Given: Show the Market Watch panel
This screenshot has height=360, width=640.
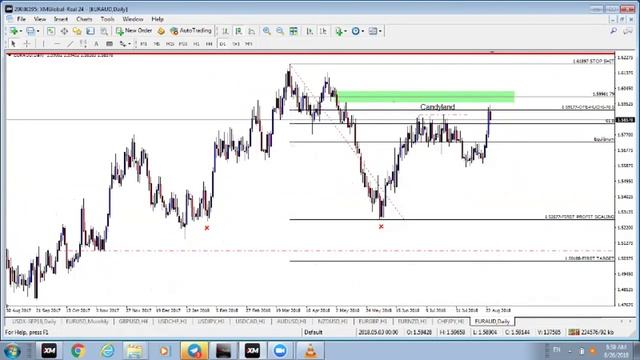Looking at the screenshot, I should [51, 31].
